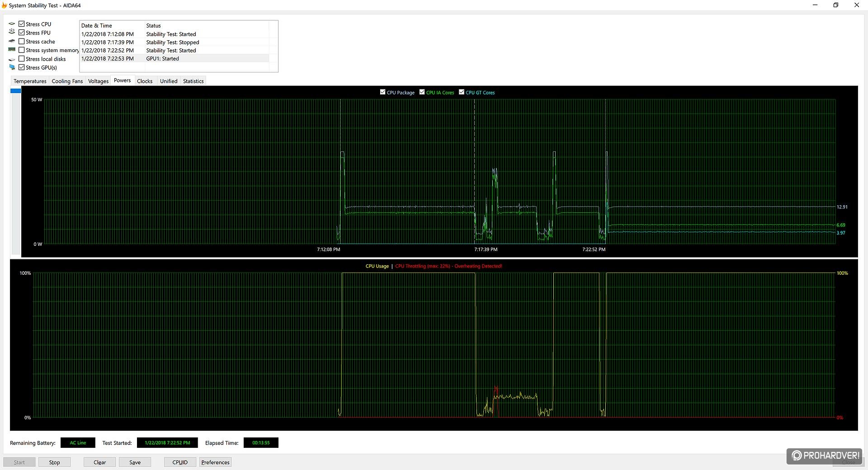This screenshot has height=470, width=868.
Task: Open the Statistics tab
Action: tap(193, 81)
